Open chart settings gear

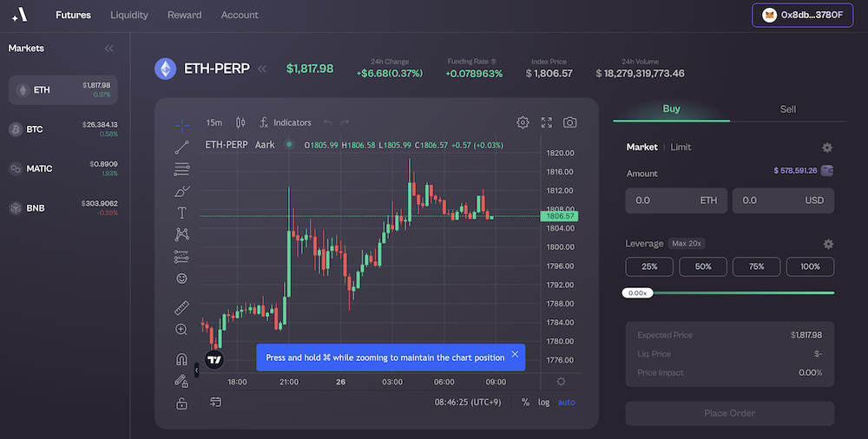(x=523, y=122)
